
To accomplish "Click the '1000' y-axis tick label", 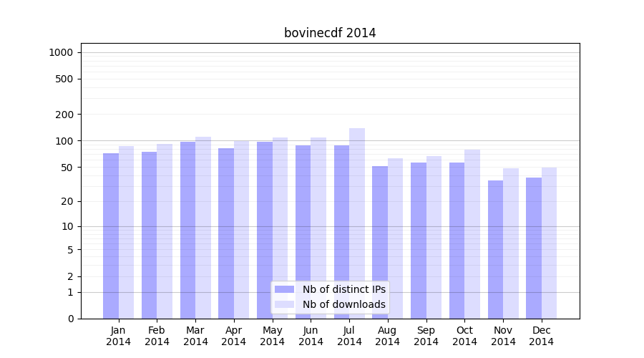I will pyautogui.click(x=61, y=52).
